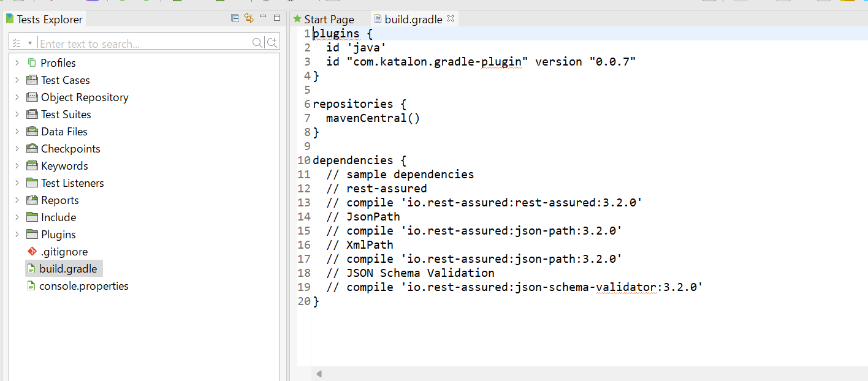Click the Reports folder icon
Screen dimensions: 868x381
[x=32, y=200]
